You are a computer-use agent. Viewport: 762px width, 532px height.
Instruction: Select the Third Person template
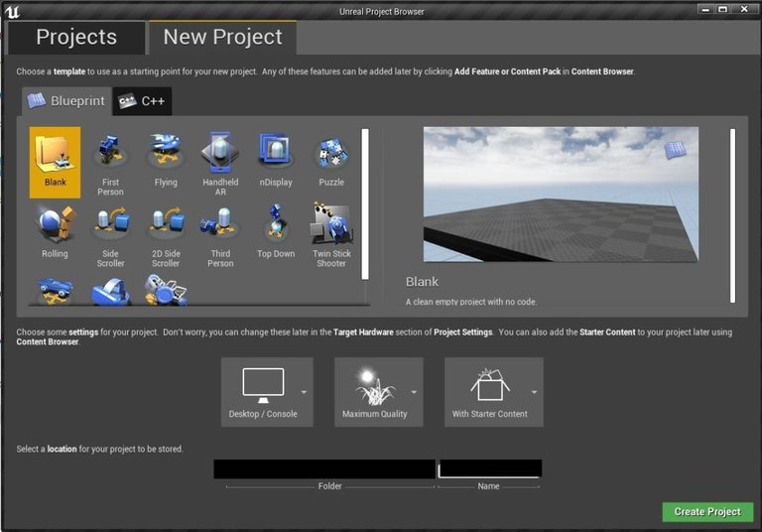point(220,234)
